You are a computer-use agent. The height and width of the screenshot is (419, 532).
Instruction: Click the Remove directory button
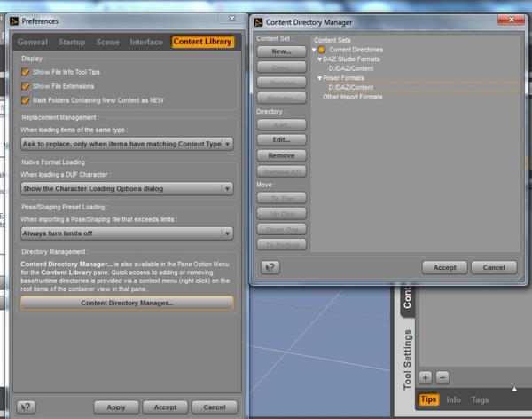(281, 155)
